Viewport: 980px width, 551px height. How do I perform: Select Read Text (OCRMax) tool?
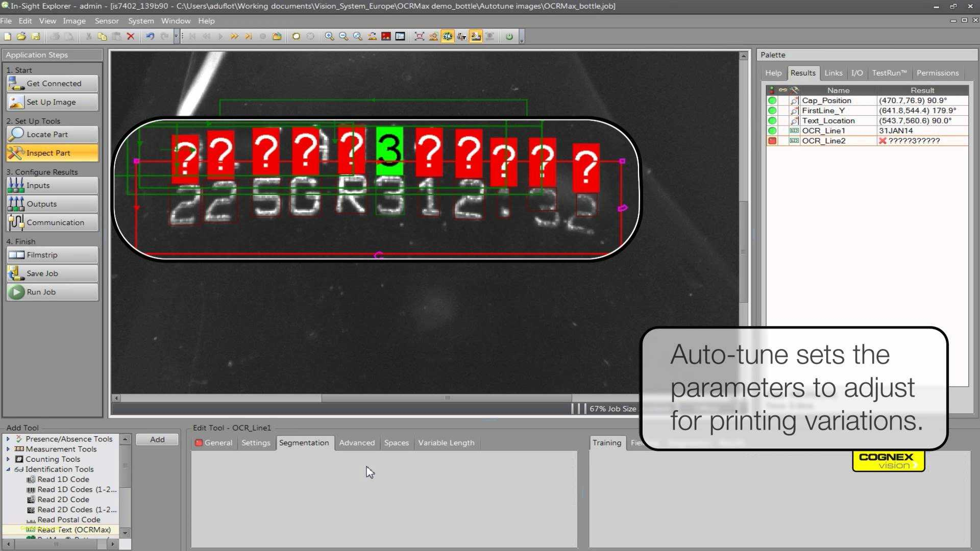pos(73,530)
